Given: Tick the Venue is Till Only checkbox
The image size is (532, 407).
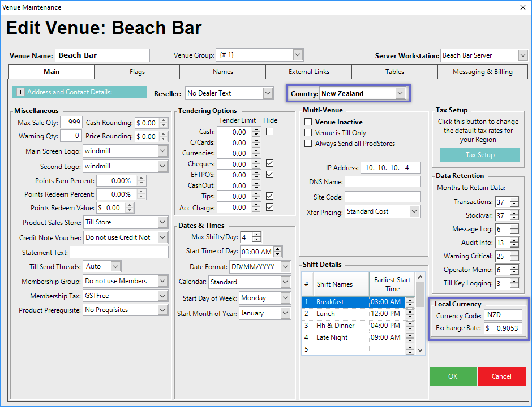Looking at the screenshot, I should tap(308, 133).
